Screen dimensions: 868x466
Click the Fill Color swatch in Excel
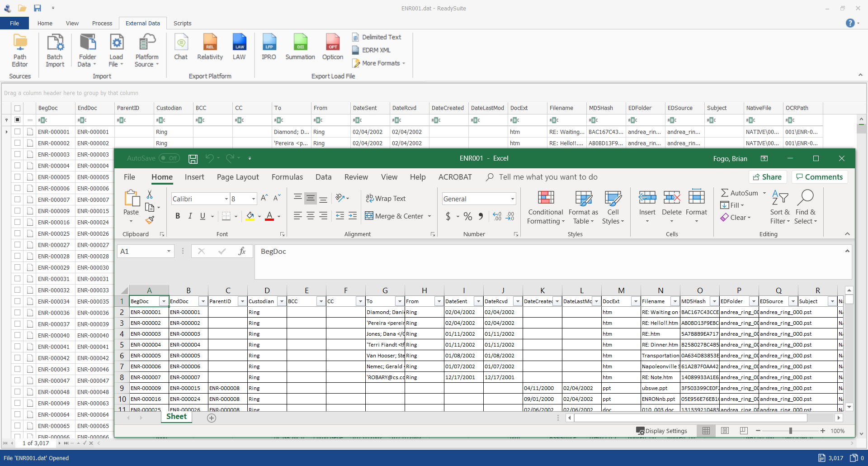pyautogui.click(x=250, y=216)
